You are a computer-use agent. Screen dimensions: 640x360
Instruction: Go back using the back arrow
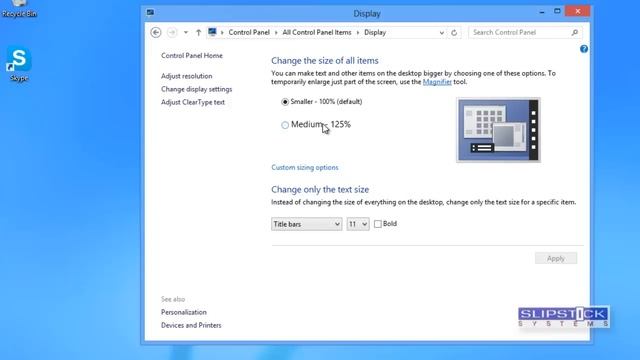pos(156,32)
